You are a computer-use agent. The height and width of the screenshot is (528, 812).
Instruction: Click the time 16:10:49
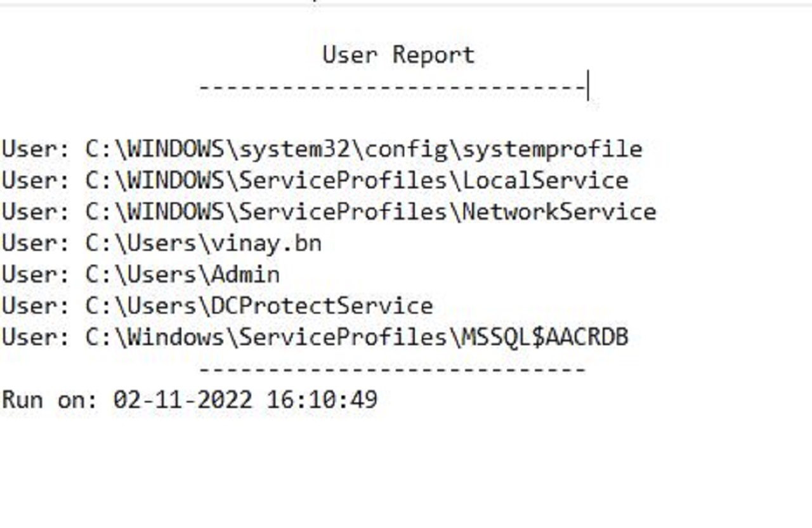[322, 400]
